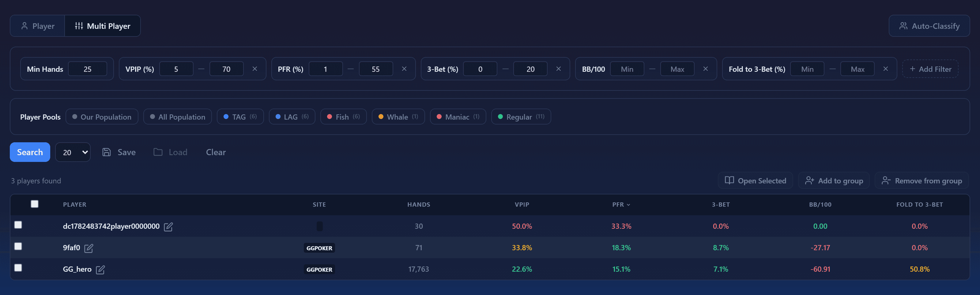Remove the Fold to 3-Bet filter

[x=886, y=69]
